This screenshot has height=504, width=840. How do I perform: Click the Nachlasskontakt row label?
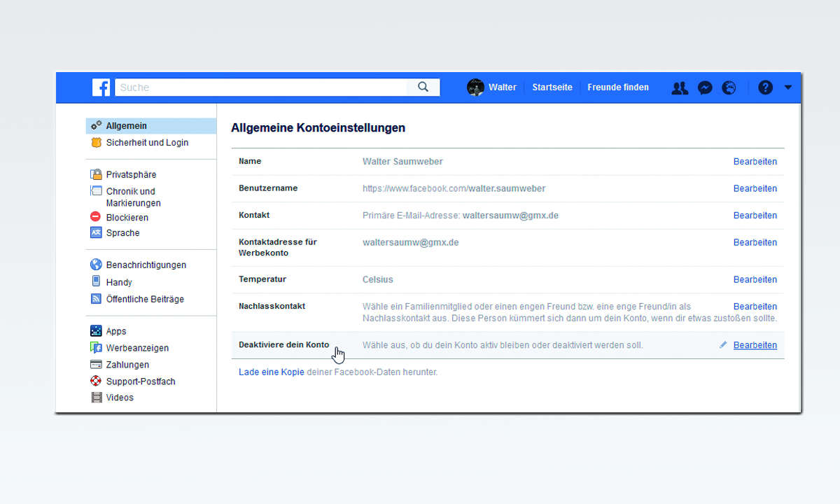pyautogui.click(x=272, y=306)
